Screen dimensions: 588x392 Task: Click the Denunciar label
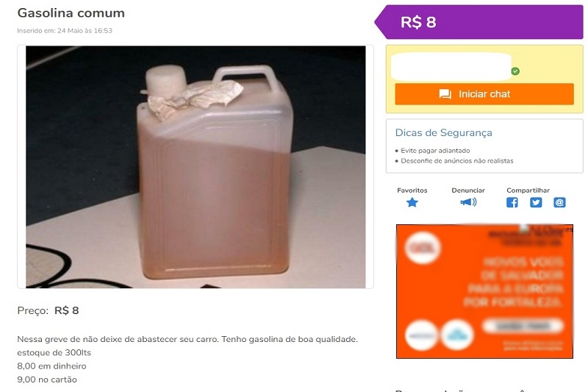pyautogui.click(x=468, y=190)
